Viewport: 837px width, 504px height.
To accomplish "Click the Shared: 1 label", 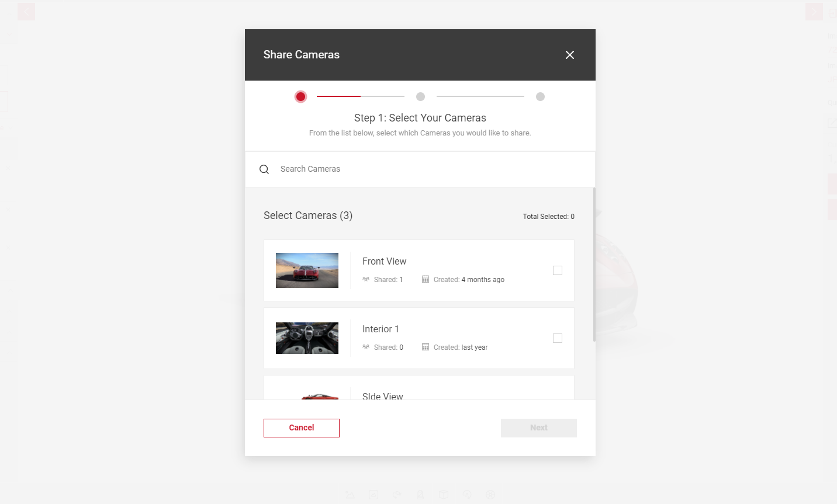I will [388, 280].
